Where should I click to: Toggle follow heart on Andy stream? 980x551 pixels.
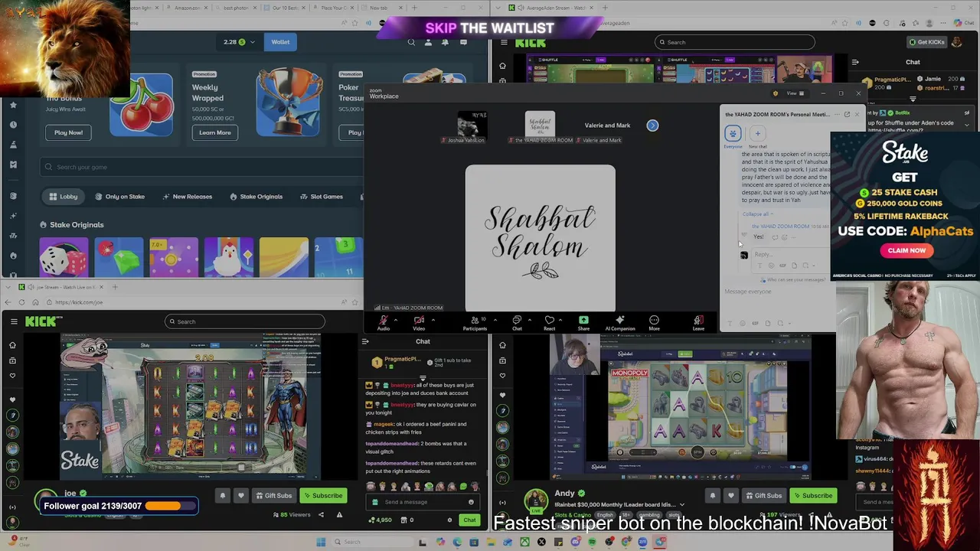point(730,496)
